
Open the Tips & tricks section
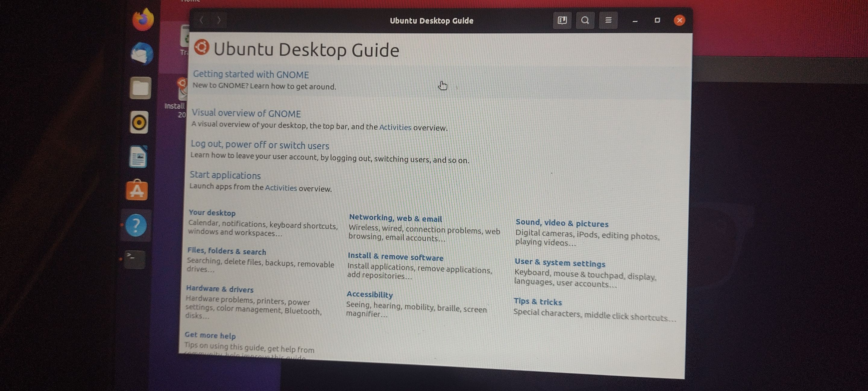[x=537, y=302]
